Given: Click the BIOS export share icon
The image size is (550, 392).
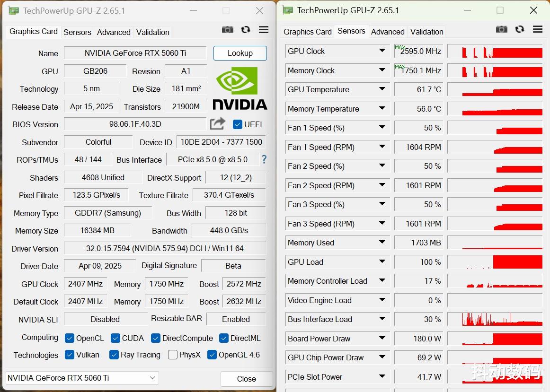Looking at the screenshot, I should (x=217, y=124).
